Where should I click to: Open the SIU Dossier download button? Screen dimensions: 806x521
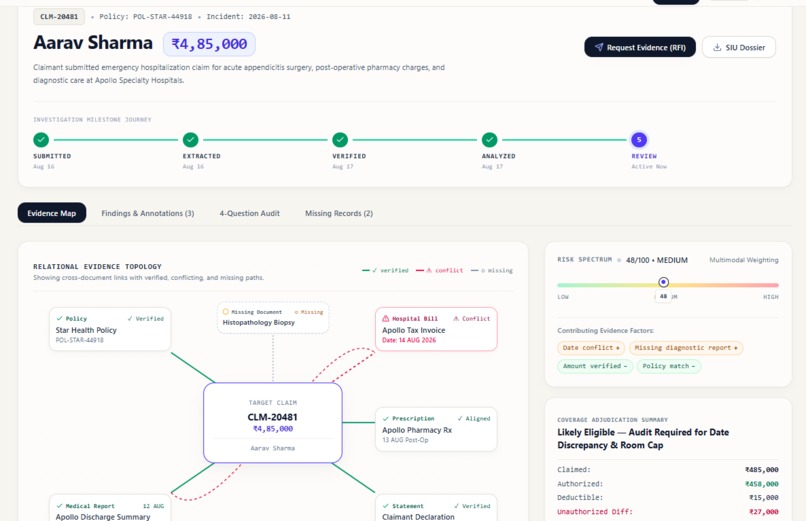point(739,47)
